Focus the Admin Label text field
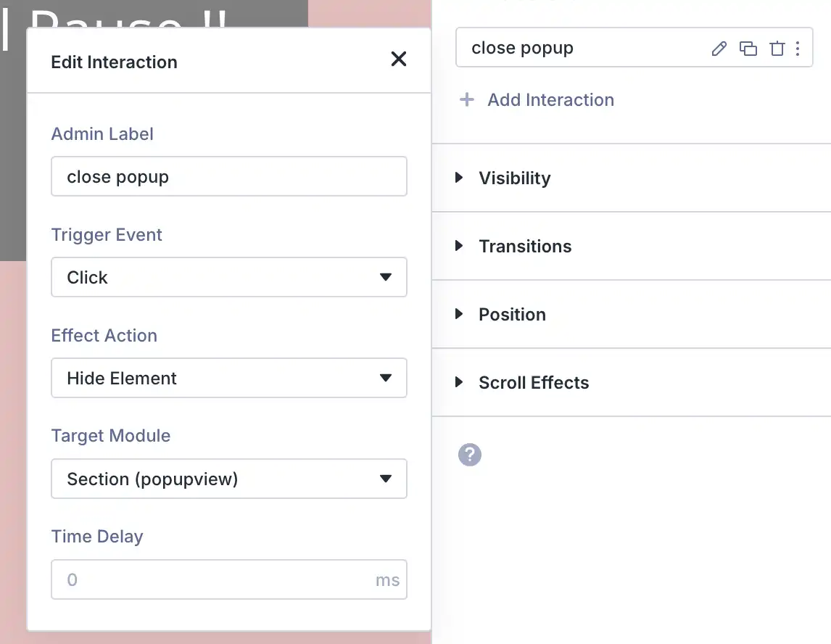 (229, 177)
